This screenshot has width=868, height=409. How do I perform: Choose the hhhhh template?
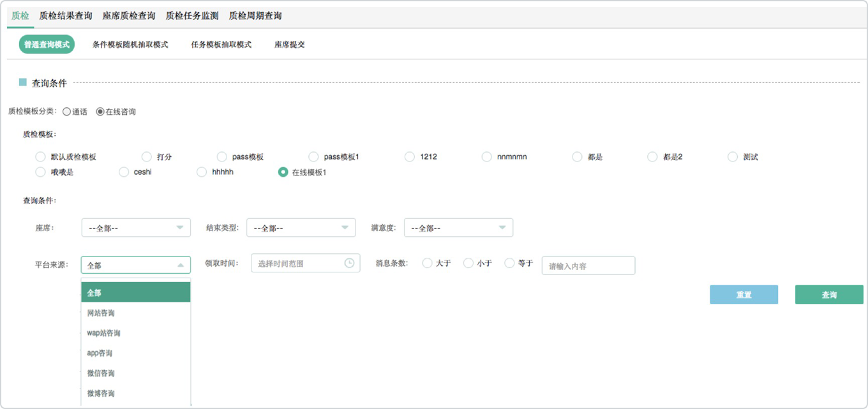coord(202,172)
